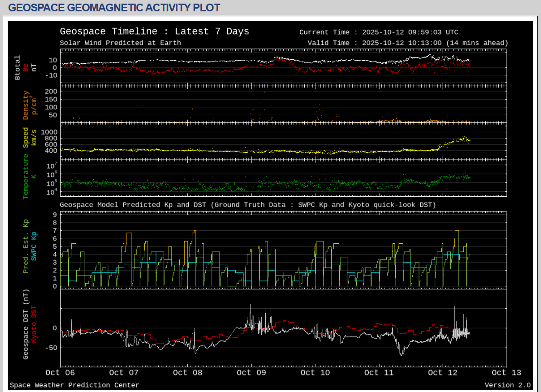Click the Geospace Timeline Latest 7 Days title
Screen dimensions: 541x392
[154, 32]
